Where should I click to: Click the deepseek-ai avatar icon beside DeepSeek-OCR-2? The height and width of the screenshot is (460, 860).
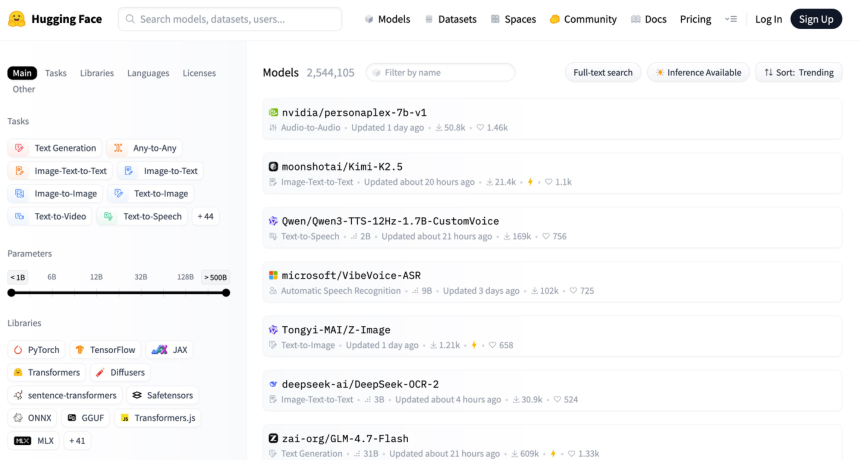click(x=273, y=384)
